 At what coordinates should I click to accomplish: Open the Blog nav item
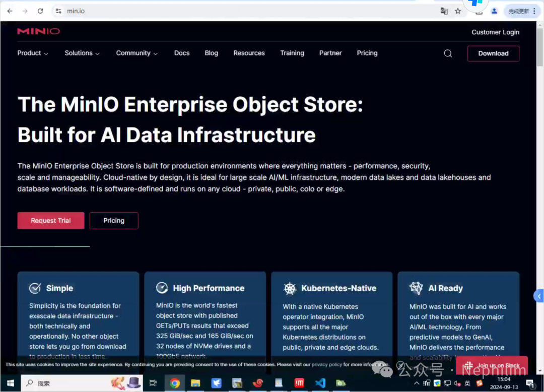pyautogui.click(x=211, y=53)
